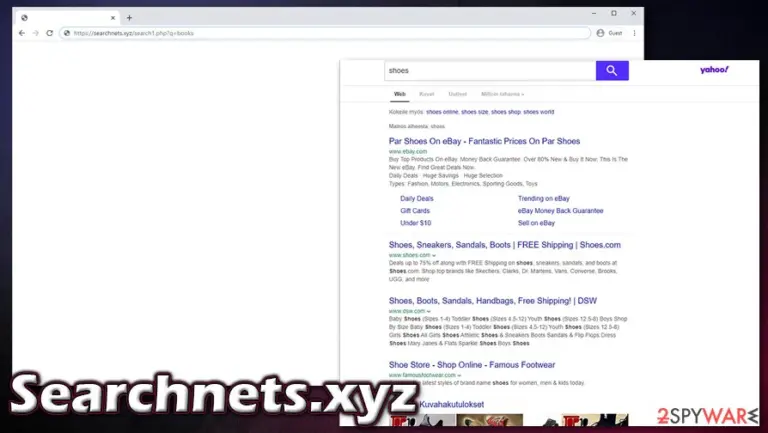
Task: Click the 'shoes world' suggestion
Action: [538, 112]
